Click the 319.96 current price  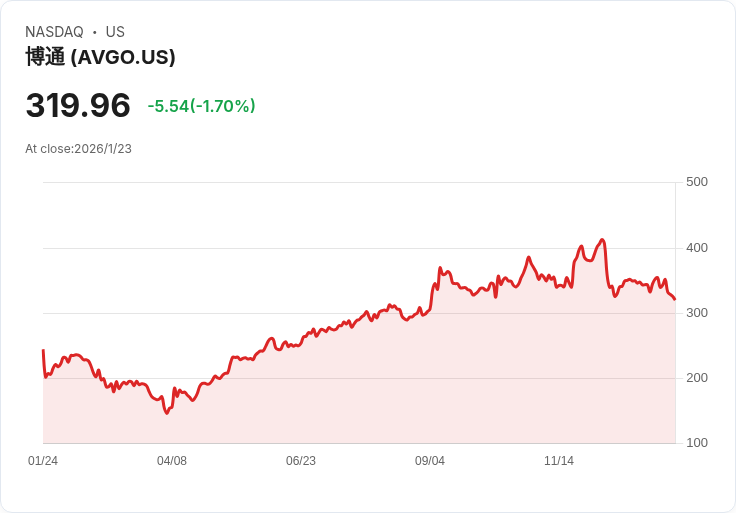point(78,106)
